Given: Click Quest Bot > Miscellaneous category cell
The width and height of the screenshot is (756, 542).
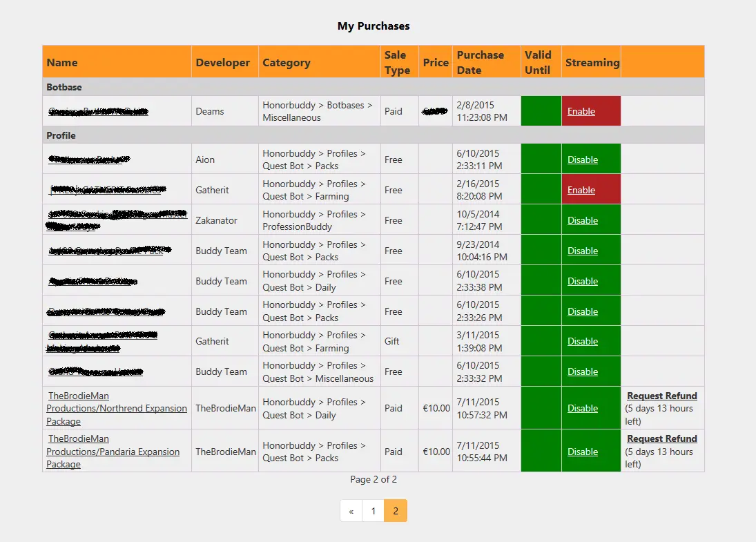Looking at the screenshot, I should pos(320,371).
